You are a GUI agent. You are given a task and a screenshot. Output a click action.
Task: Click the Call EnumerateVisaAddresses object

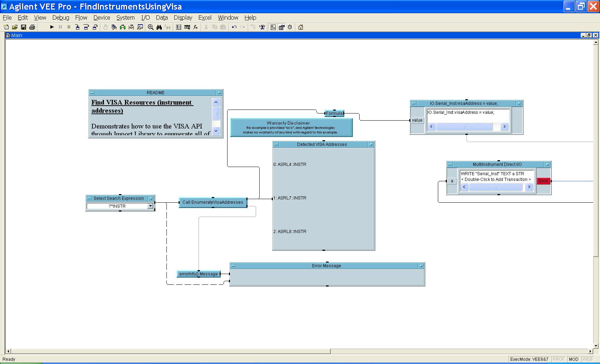pyautogui.click(x=212, y=202)
